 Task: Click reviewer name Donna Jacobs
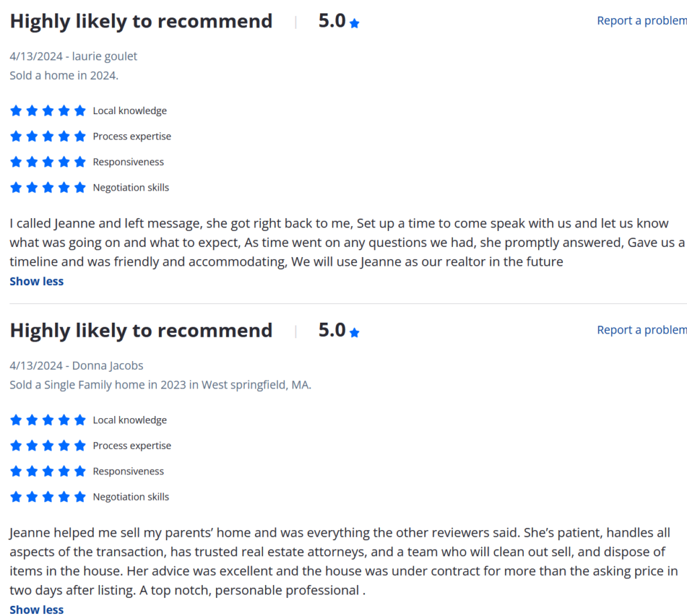[x=108, y=366]
